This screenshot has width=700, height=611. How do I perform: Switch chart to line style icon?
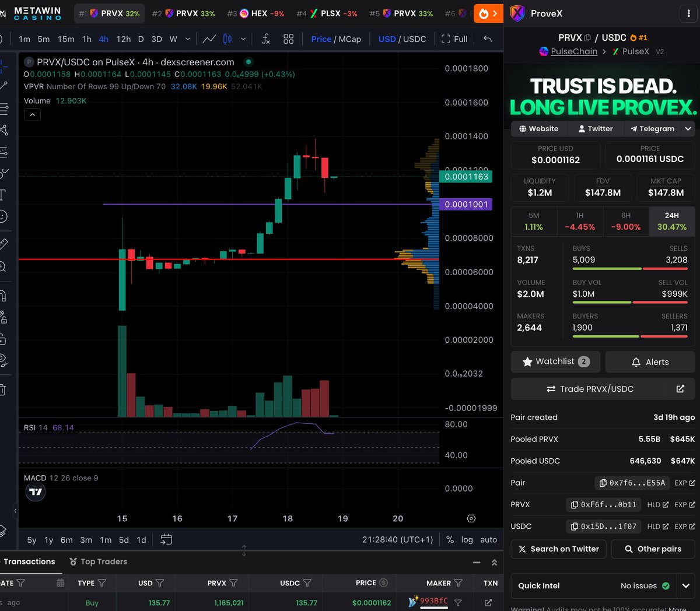(x=209, y=39)
